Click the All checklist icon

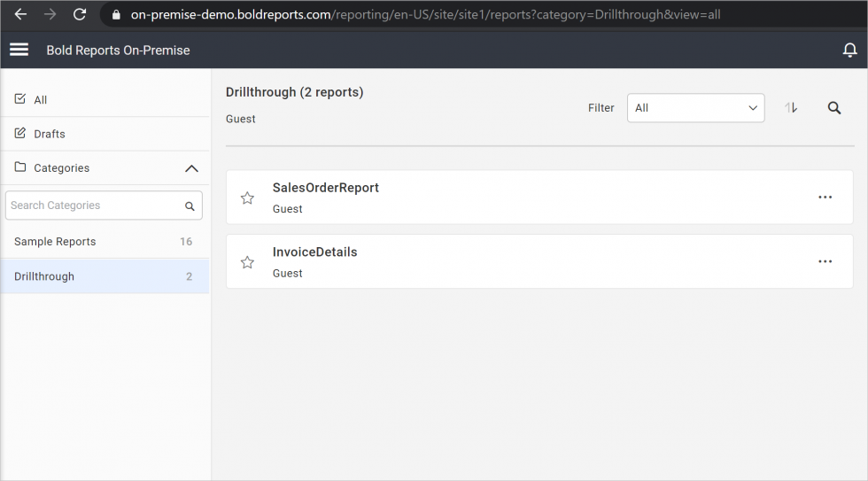tap(20, 98)
